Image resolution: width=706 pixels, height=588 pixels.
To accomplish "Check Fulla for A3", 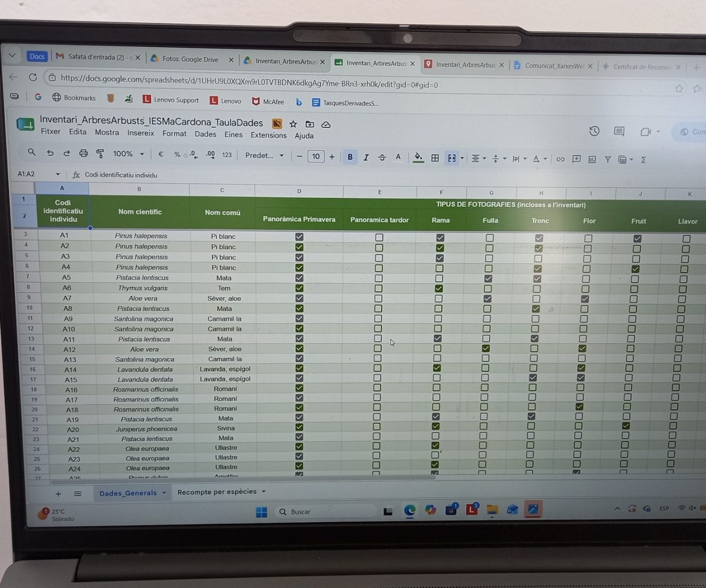I will 489,258.
